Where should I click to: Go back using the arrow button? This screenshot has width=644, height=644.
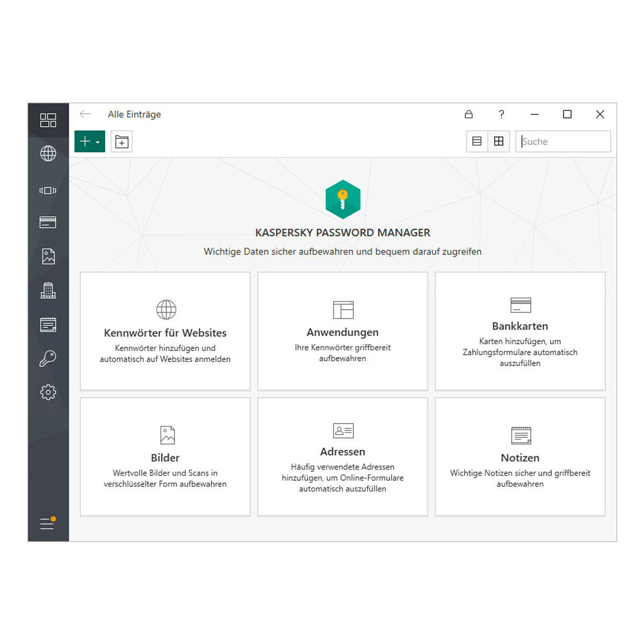(85, 114)
